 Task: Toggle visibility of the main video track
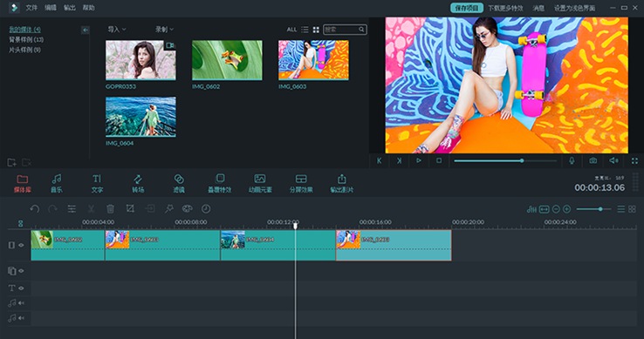(21, 245)
